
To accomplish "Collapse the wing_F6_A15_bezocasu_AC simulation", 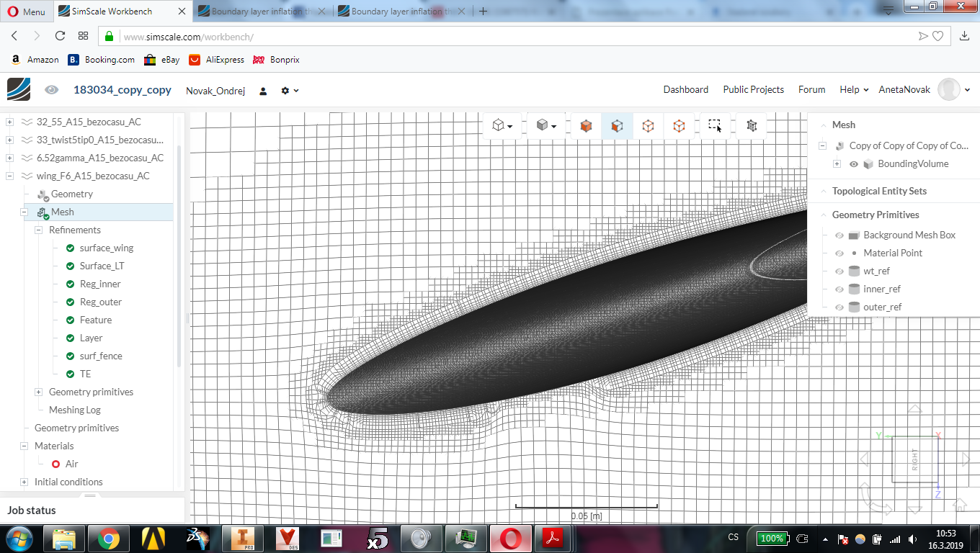I will coord(10,176).
